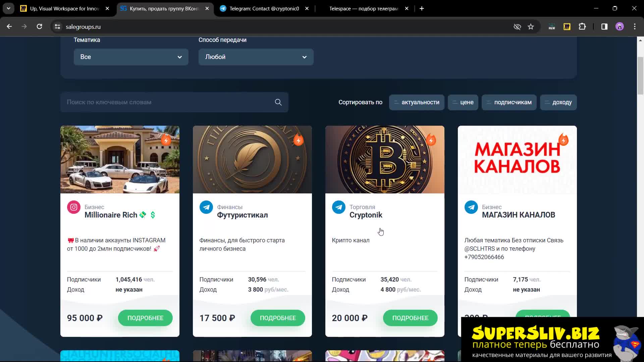Click the hot flame badge on Cryptonik
644x362 pixels.
tap(431, 140)
